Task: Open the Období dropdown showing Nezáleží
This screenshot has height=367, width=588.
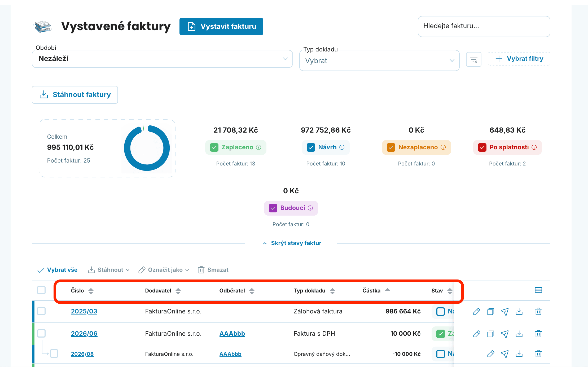Action: click(162, 59)
